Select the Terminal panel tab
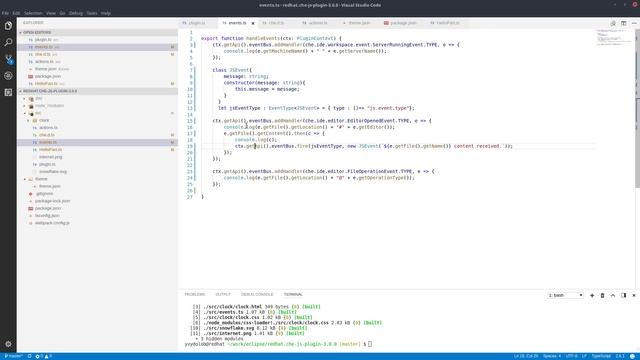 293,294
